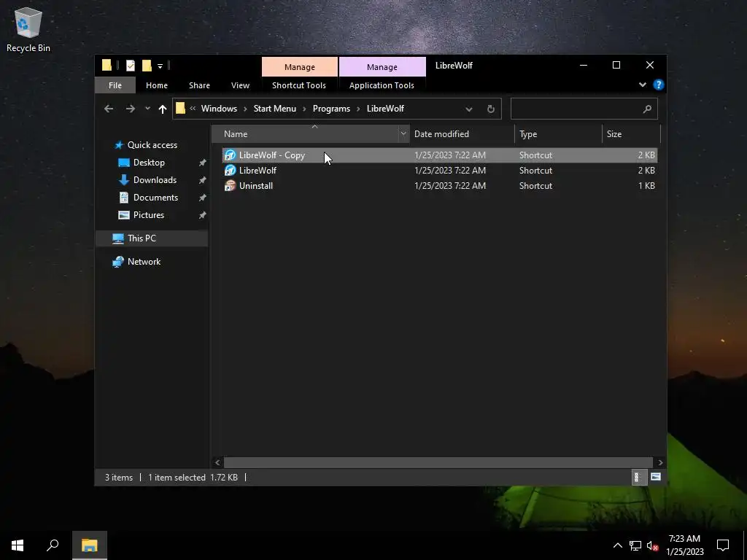747x560 pixels.
Task: Open the Application Tools tab
Action: click(382, 85)
